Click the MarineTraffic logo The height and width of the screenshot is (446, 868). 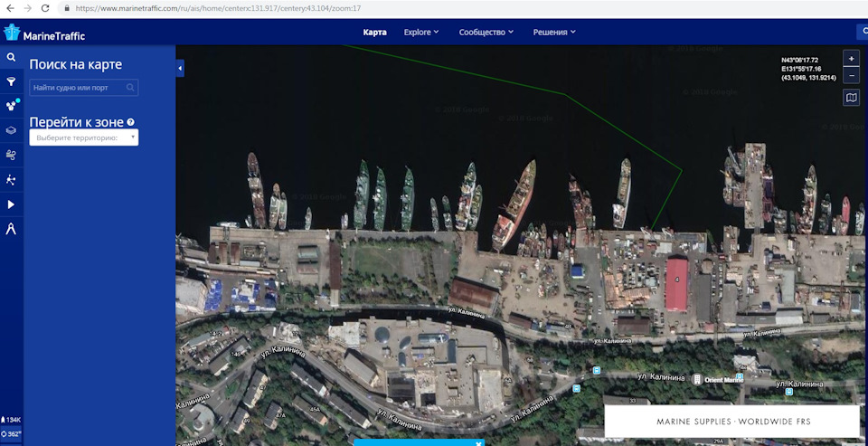[44, 33]
